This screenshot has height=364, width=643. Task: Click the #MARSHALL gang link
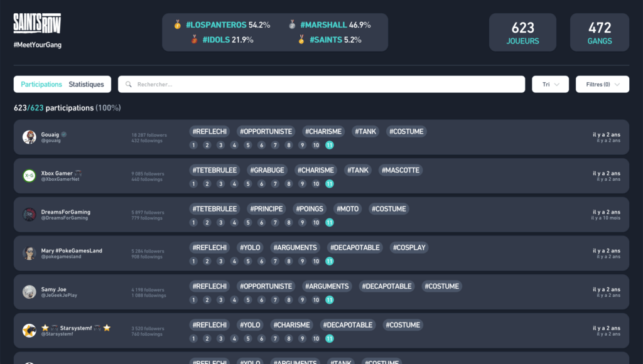pos(323,24)
